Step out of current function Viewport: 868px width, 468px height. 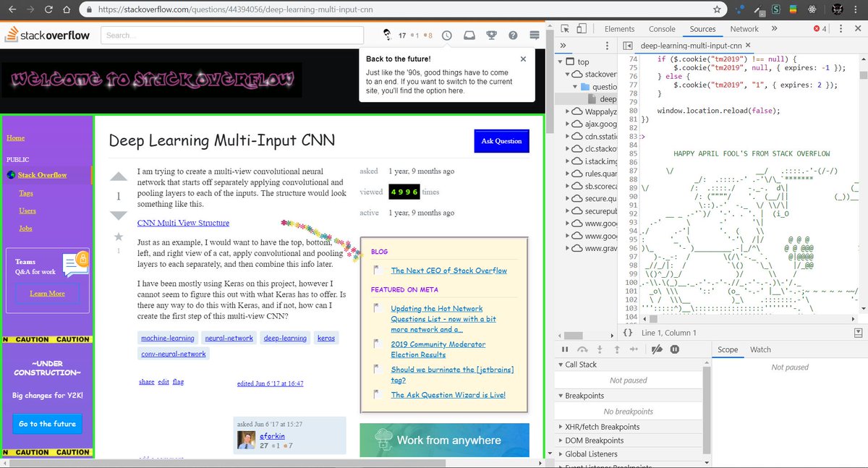point(616,349)
